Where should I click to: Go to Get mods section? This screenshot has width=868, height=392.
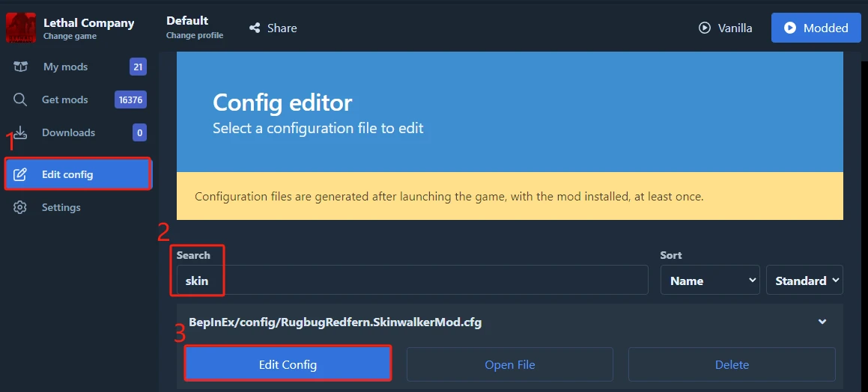(64, 99)
